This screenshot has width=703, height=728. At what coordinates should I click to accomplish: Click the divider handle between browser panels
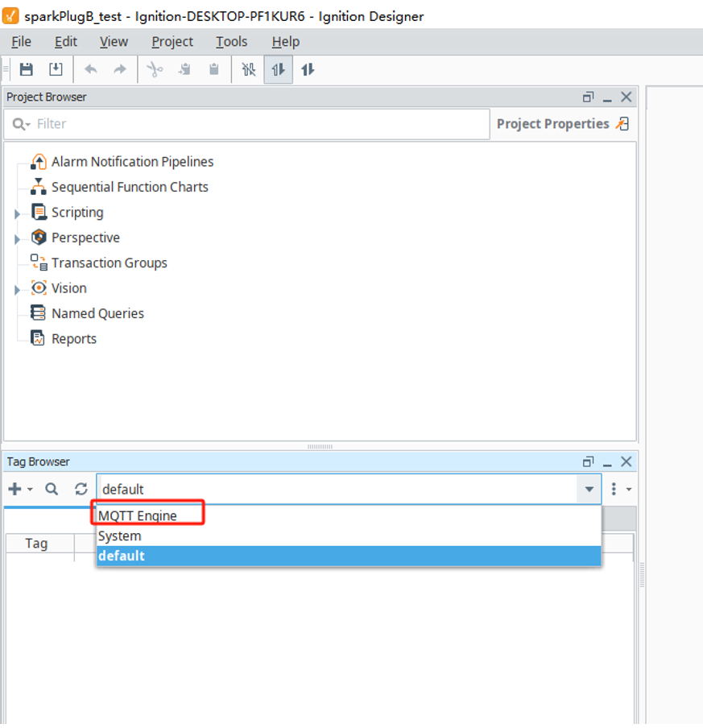pyautogui.click(x=320, y=447)
